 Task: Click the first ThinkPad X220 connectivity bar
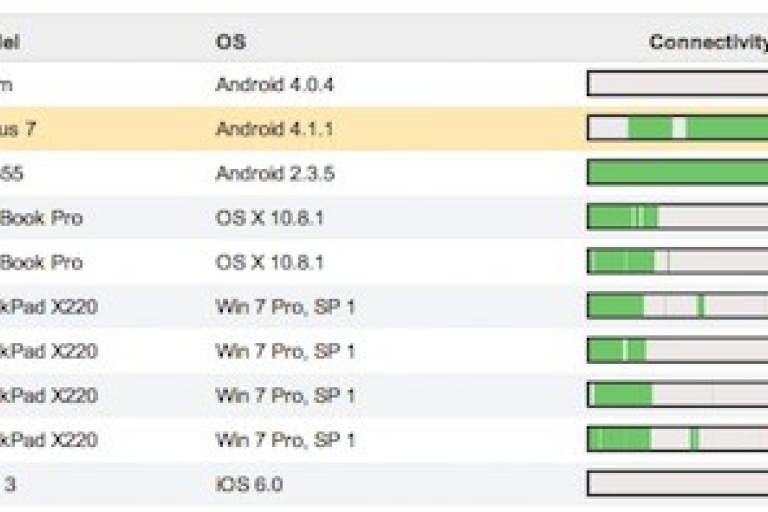(677, 306)
